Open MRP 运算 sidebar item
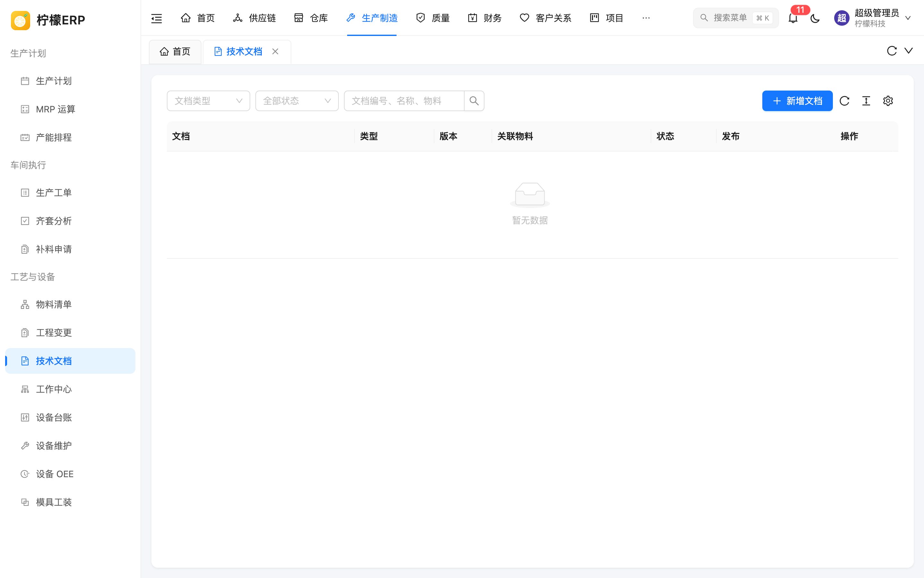924x578 pixels. coord(70,109)
